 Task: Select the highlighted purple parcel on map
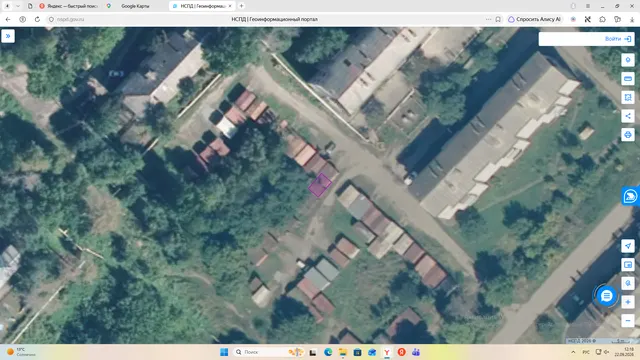(320, 185)
